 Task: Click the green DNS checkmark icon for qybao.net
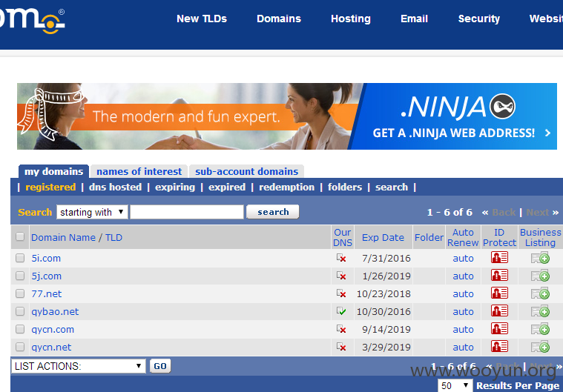click(341, 311)
